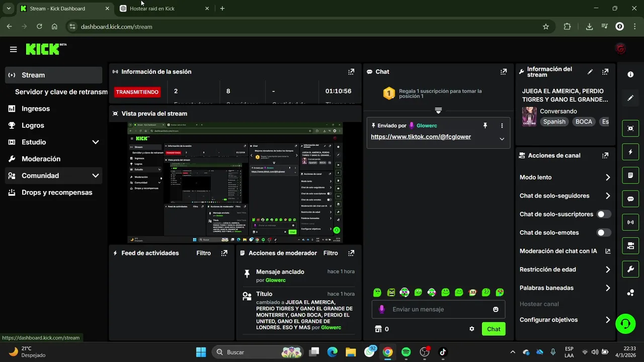
Task: Click the green Chat send button
Action: coord(494,329)
